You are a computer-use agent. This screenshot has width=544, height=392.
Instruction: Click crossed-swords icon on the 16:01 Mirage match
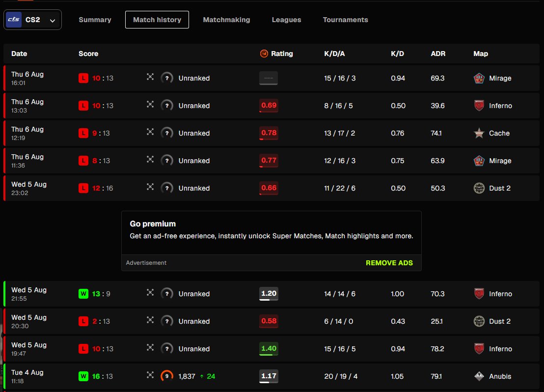click(150, 77)
